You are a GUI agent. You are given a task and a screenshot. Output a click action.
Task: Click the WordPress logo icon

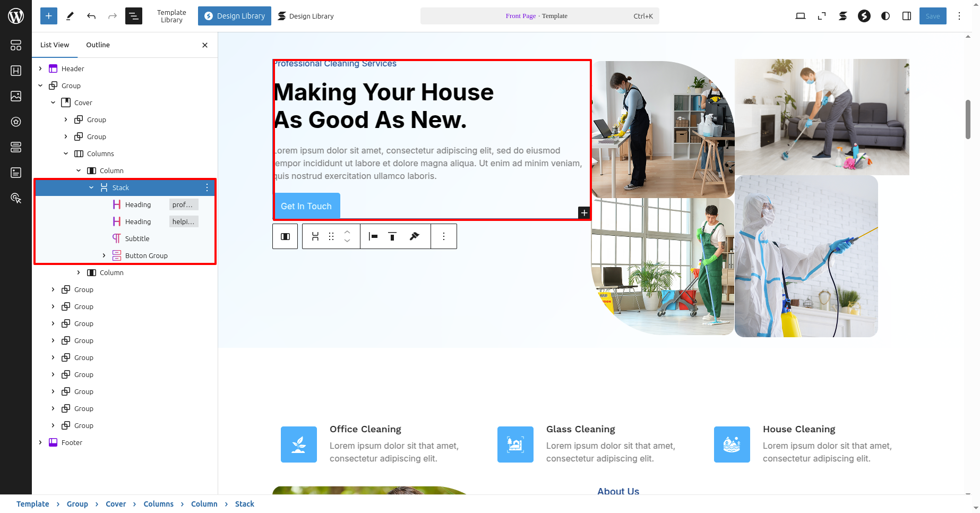tap(16, 16)
